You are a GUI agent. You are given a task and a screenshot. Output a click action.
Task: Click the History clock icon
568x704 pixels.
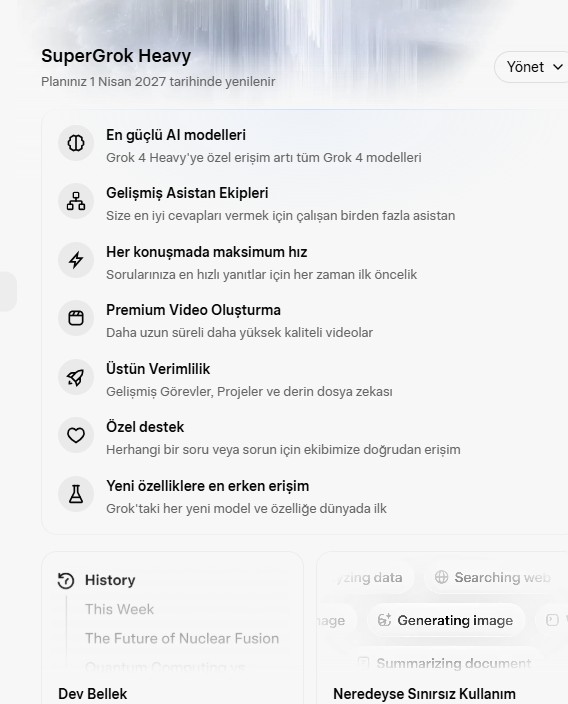click(66, 581)
